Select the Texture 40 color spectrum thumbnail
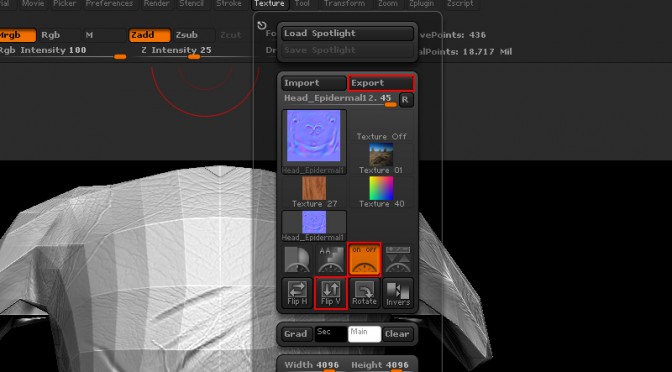This screenshot has width=672, height=372. pyautogui.click(x=381, y=192)
